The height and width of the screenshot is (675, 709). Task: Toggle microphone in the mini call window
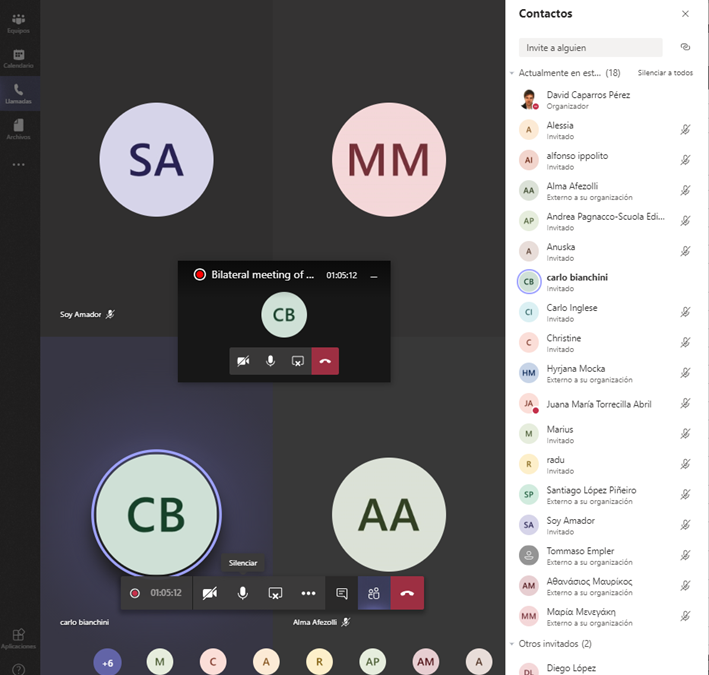point(270,361)
